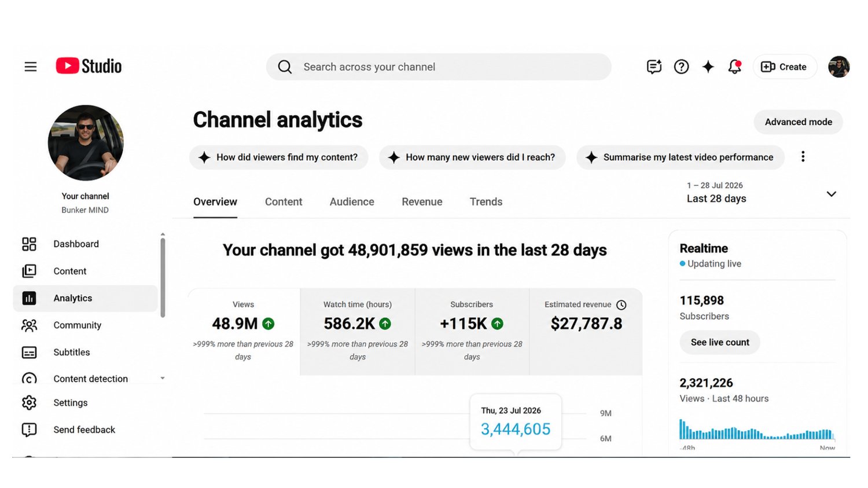
Task: Switch to the Audience tab
Action: [352, 201]
